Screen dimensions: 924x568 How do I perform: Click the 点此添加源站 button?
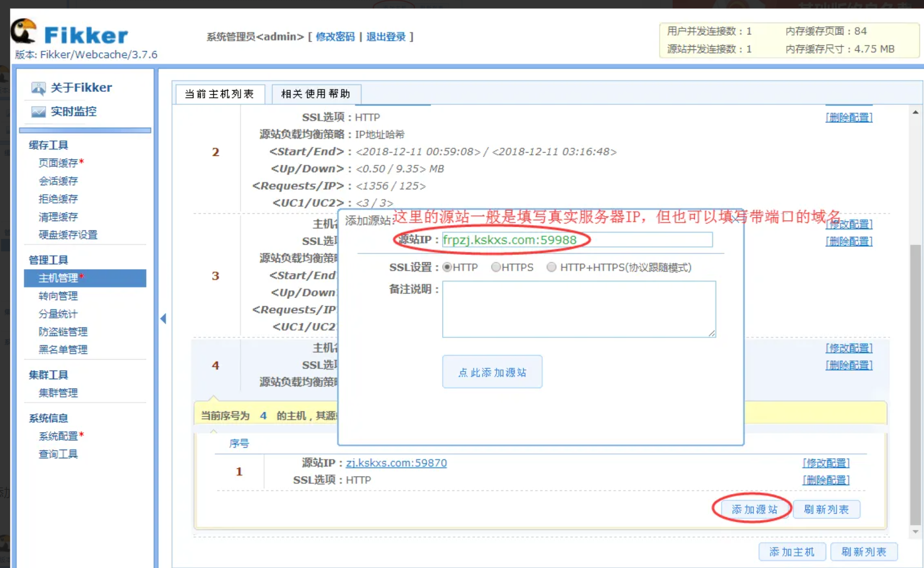point(492,372)
